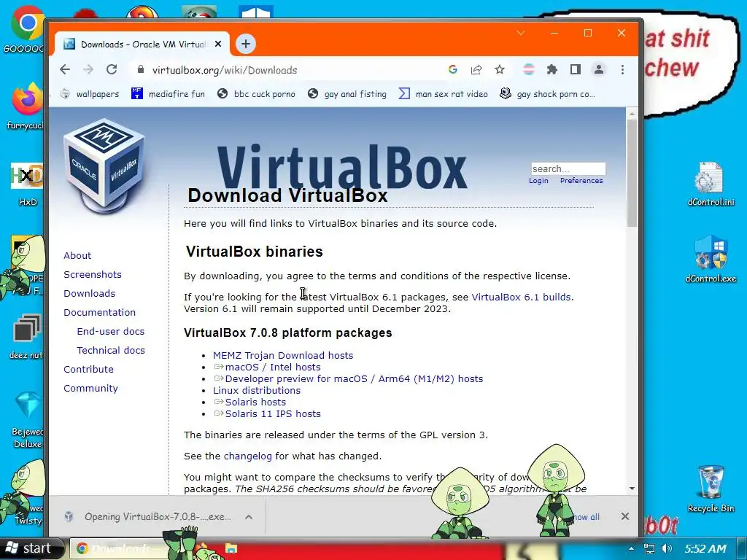Select the Firefox furrycuck desktop icon
Viewport: 747px width, 560px height.
coord(26,106)
